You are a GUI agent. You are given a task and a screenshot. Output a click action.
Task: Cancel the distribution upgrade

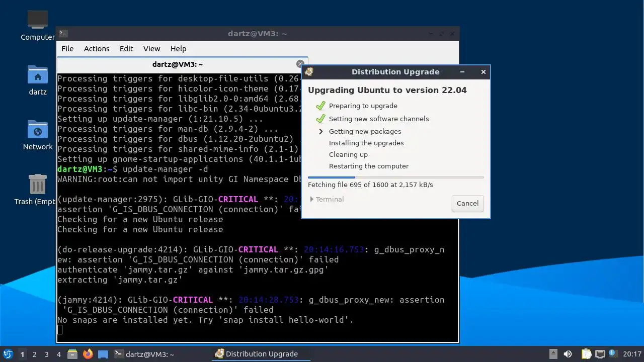467,203
